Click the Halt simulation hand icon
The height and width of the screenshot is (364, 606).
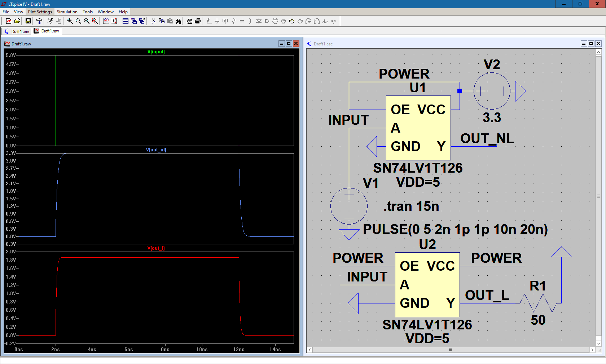point(59,21)
